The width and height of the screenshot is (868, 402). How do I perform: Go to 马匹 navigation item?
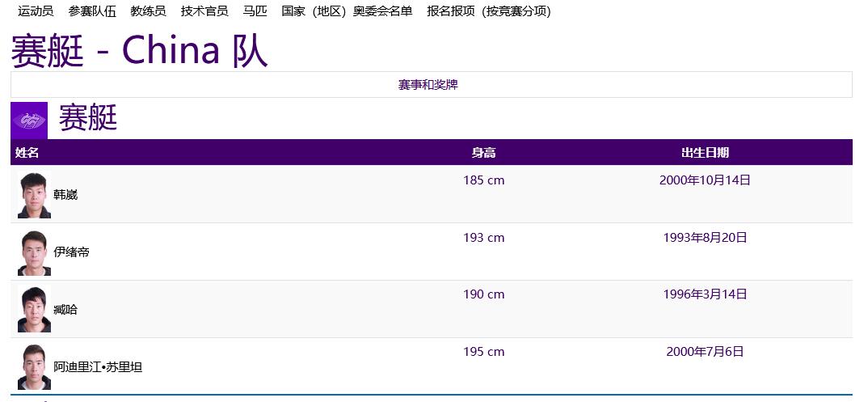(255, 11)
